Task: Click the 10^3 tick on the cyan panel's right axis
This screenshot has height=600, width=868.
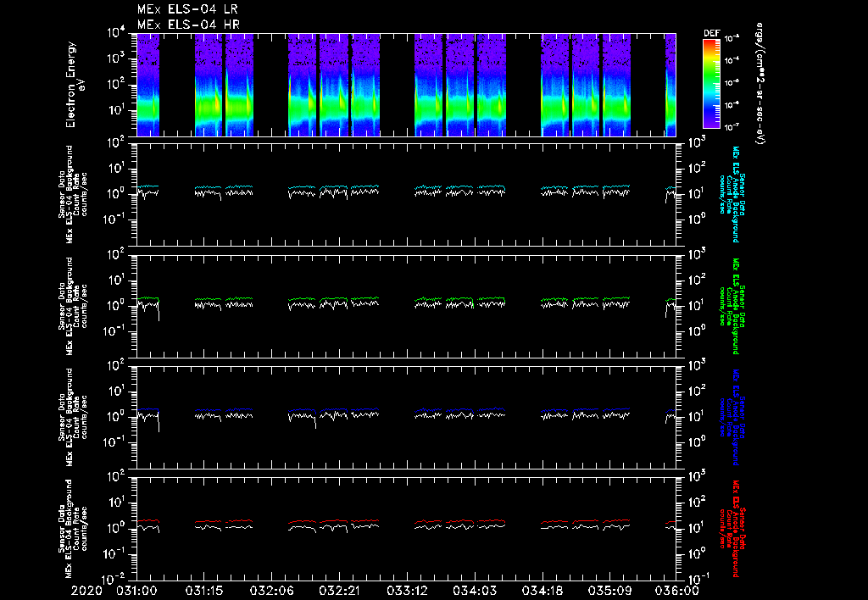Action: pos(698,142)
